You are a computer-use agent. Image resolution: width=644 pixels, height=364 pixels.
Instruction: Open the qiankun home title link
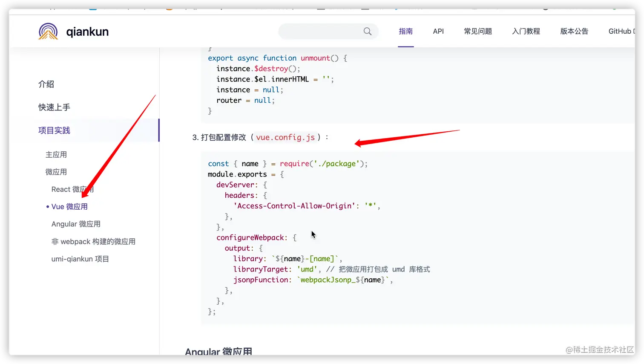pos(87,32)
